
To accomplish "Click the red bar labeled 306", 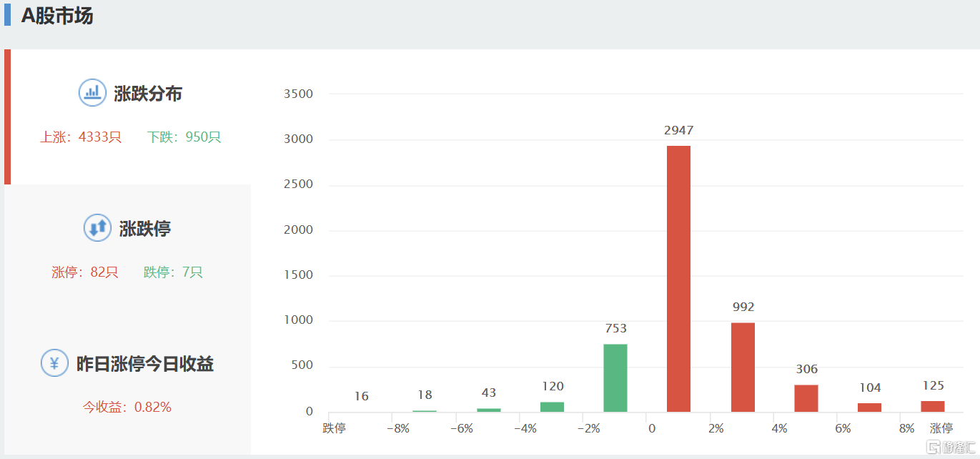I will pos(806,398).
